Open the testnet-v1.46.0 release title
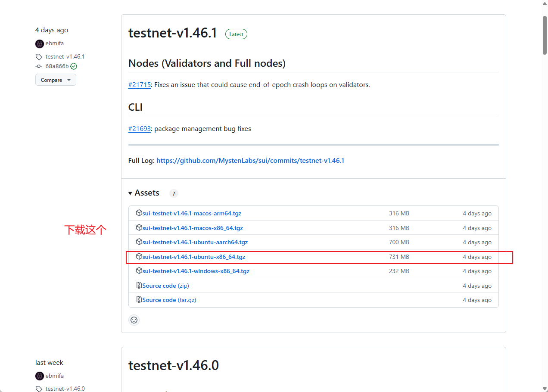Screen dimensions: 548x392 coord(174,366)
